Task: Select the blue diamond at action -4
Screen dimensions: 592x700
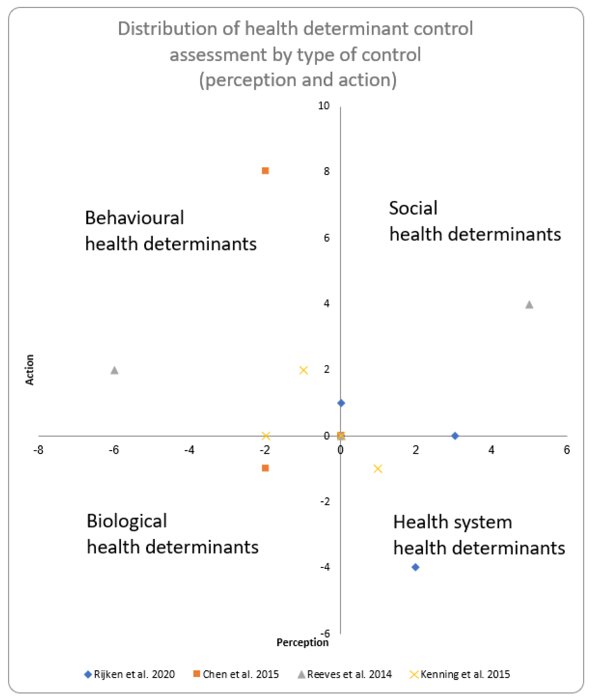Action: [x=415, y=567]
